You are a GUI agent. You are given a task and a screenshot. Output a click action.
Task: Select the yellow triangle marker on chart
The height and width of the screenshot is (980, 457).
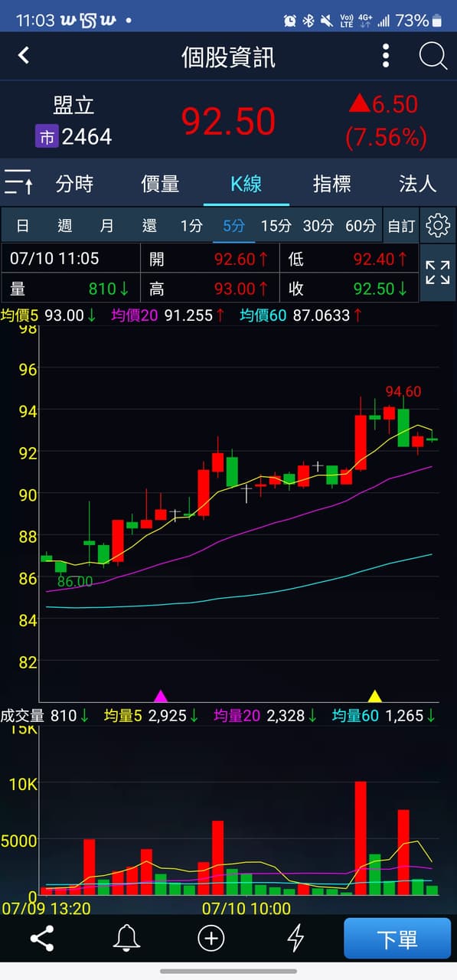pyautogui.click(x=375, y=696)
